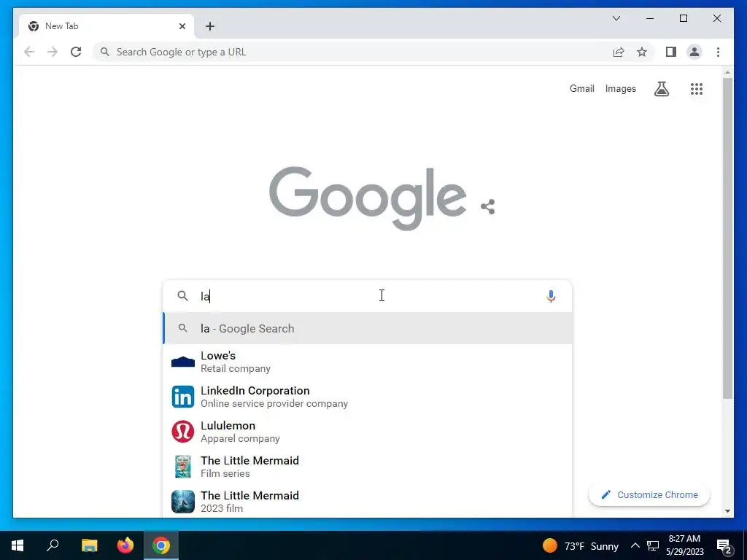Open the Images link

tap(620, 88)
